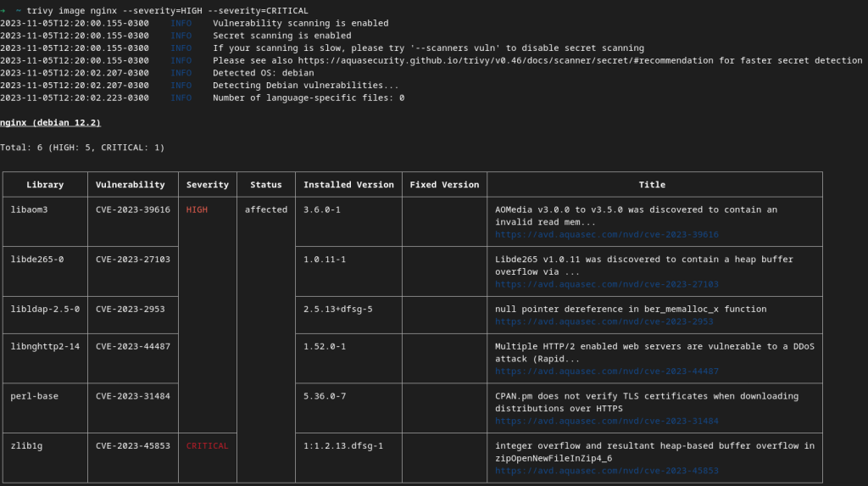The image size is (868, 486).
Task: Click the nginx (debian 12.2) heading
Action: click(50, 123)
